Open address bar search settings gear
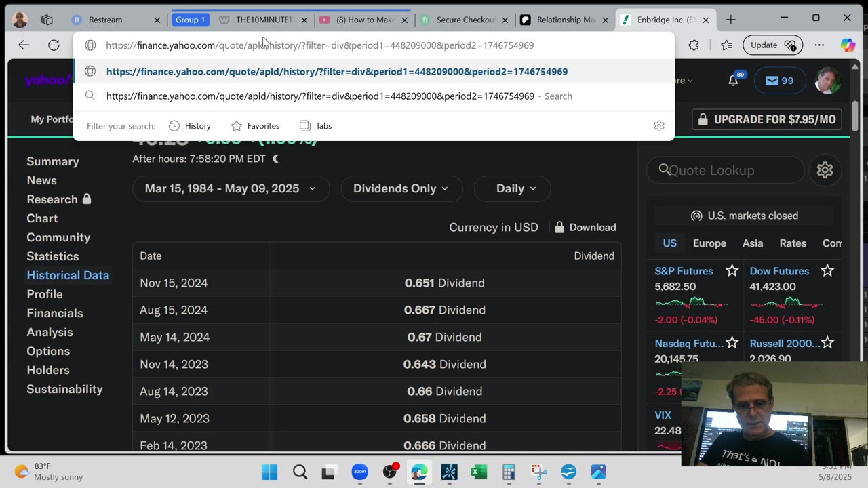Image resolution: width=868 pixels, height=488 pixels. [659, 126]
